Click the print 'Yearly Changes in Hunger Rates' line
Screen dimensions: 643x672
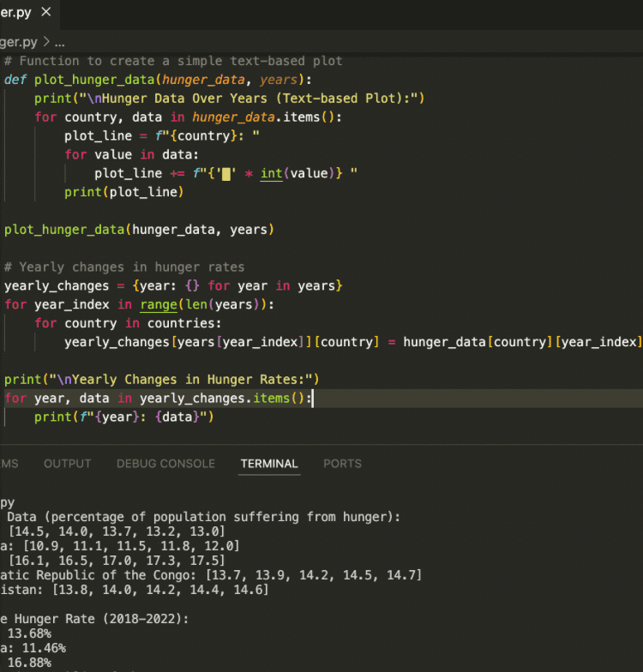point(161,380)
